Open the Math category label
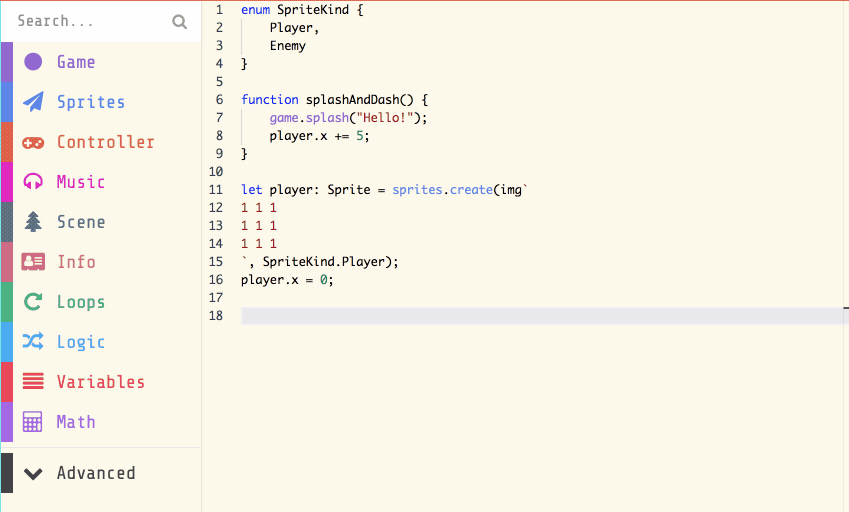 (x=76, y=422)
